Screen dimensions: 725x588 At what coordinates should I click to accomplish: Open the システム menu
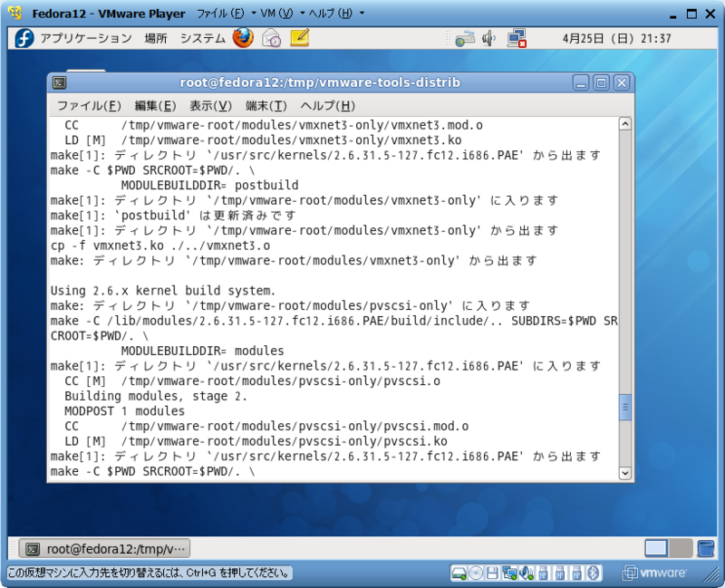click(202, 38)
